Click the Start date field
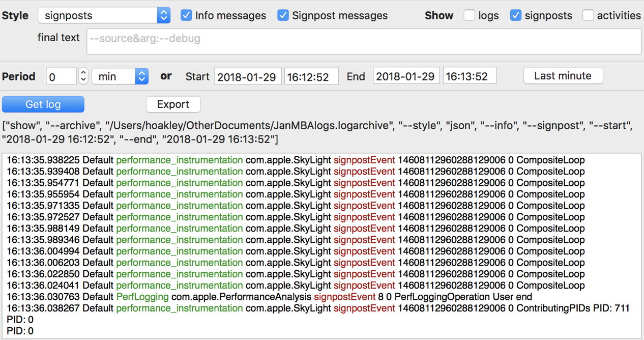The height and width of the screenshot is (340, 644). point(248,76)
